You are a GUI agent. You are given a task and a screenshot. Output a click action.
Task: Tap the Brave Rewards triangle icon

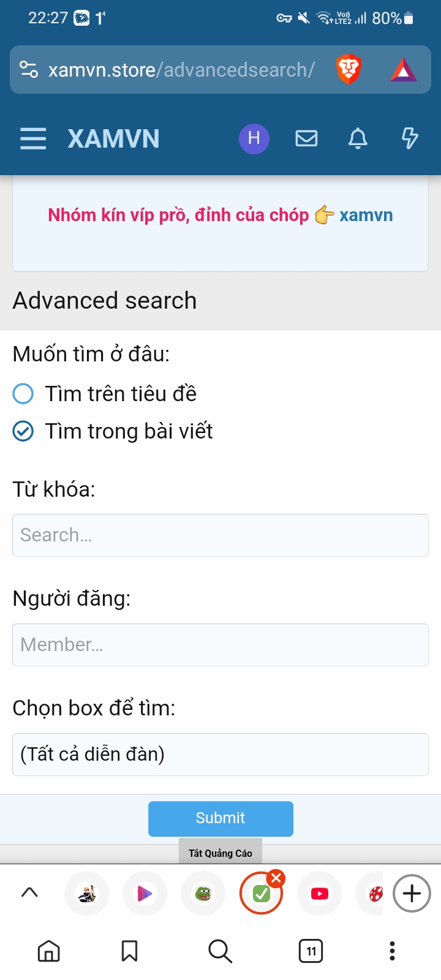click(x=403, y=70)
